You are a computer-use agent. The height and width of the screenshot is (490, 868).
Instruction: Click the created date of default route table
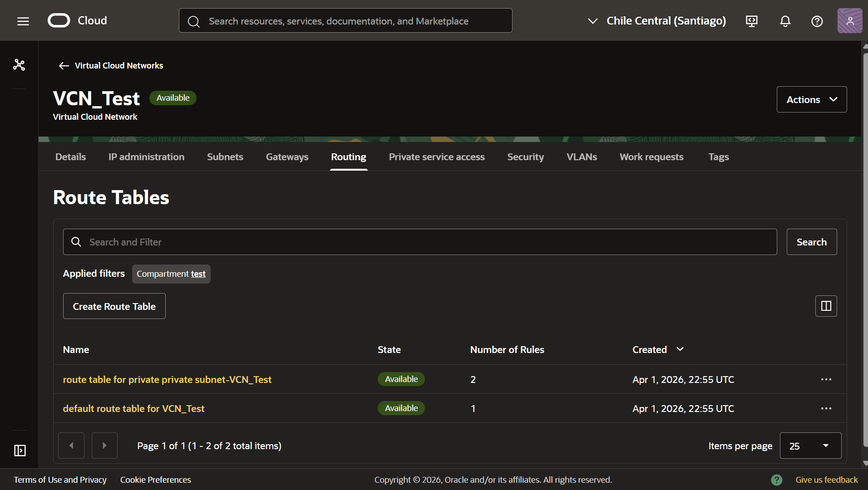[683, 409]
